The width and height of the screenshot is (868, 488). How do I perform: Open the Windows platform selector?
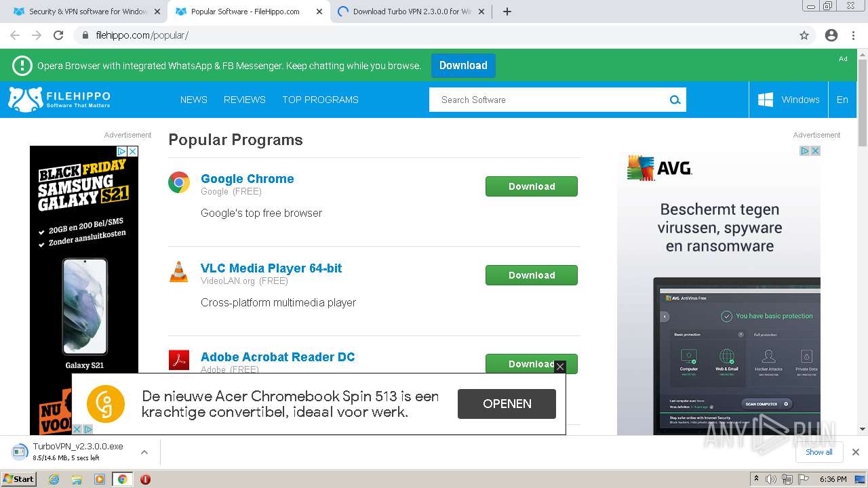click(789, 100)
